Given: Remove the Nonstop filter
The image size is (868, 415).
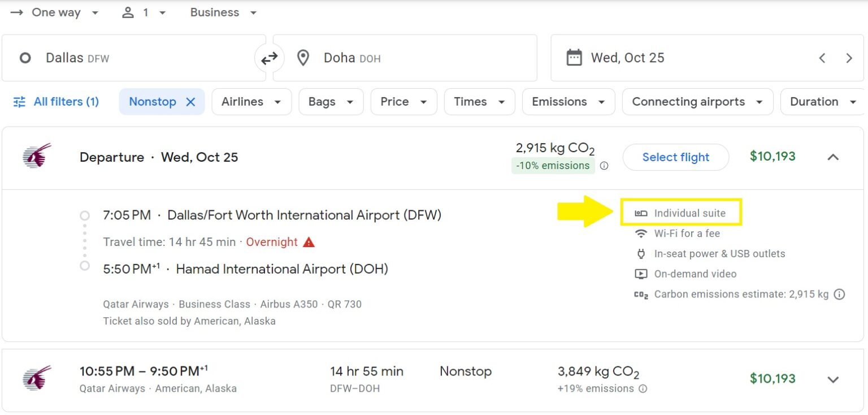Looking at the screenshot, I should tap(192, 102).
